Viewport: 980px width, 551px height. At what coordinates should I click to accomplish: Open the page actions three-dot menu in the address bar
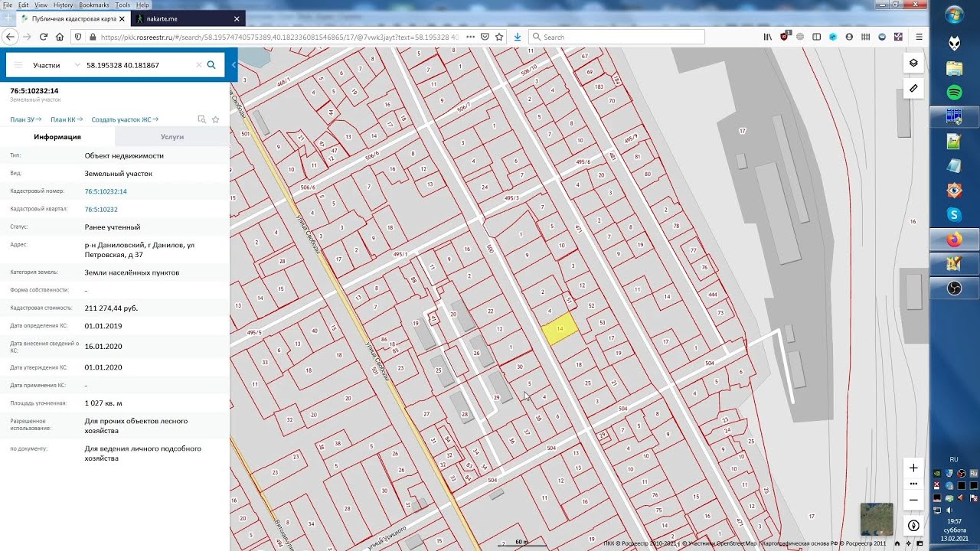(471, 37)
